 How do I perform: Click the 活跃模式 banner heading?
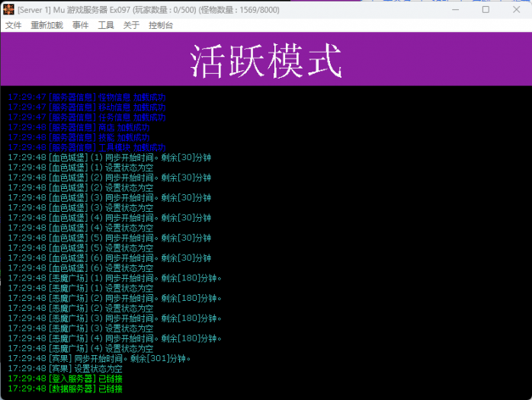266,61
